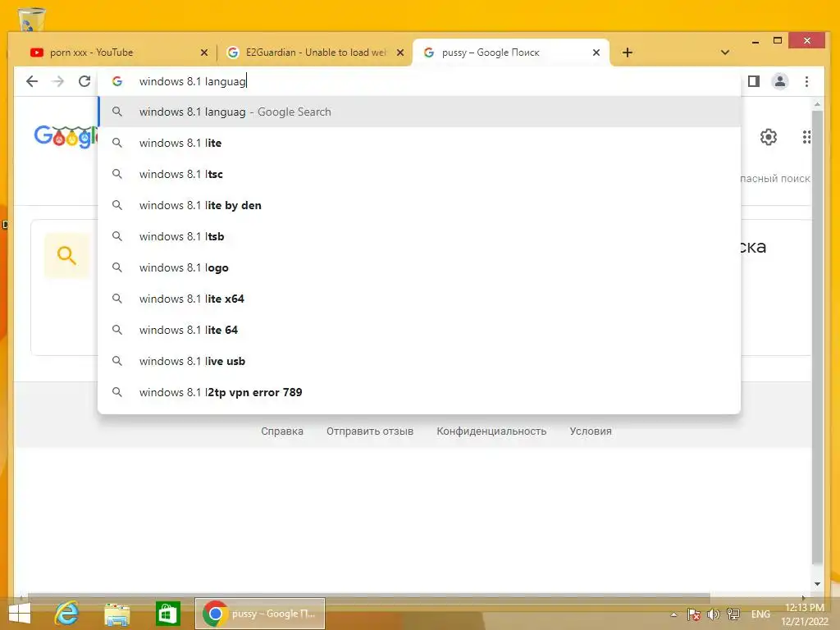Open the Chrome profile avatar

click(x=780, y=81)
